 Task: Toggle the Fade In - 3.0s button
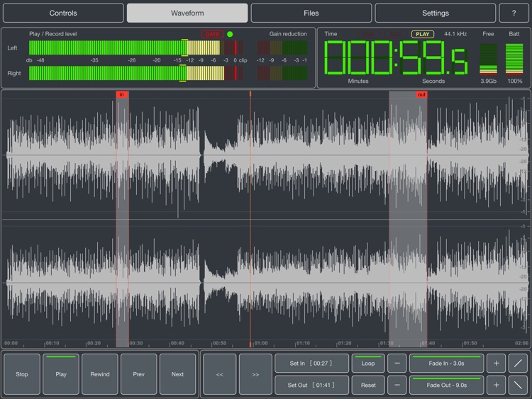pos(446,363)
